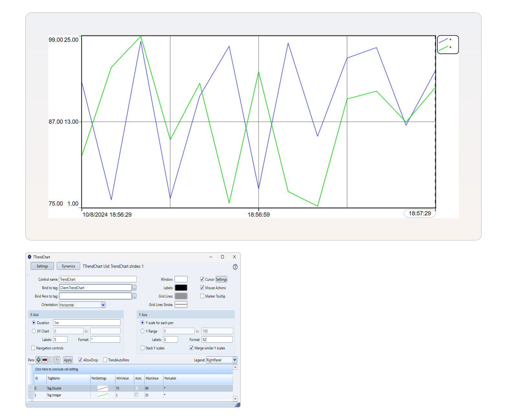
Task: Open the Grid Lines Stroke selector
Action: click(x=181, y=304)
